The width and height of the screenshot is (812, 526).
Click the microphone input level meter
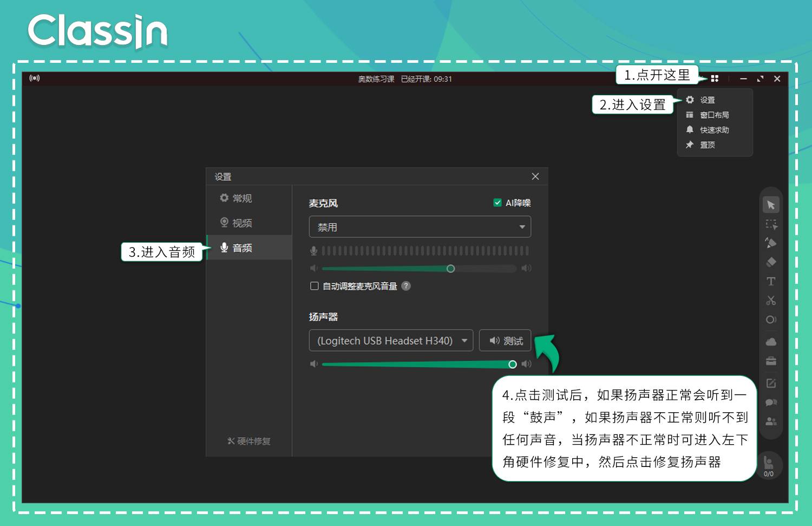coord(425,251)
